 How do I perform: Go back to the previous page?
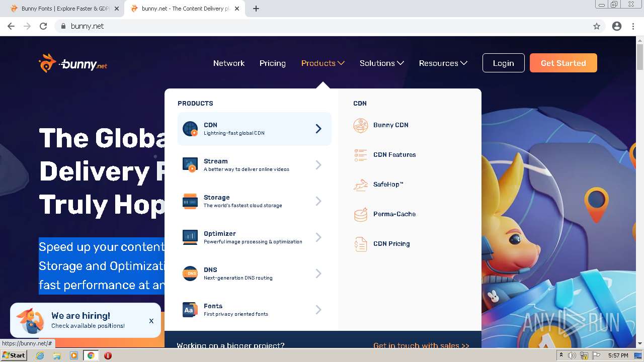(x=11, y=26)
